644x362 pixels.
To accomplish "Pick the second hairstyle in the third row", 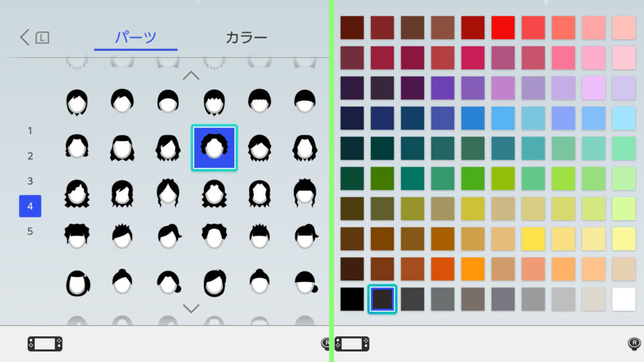I will 123,194.
